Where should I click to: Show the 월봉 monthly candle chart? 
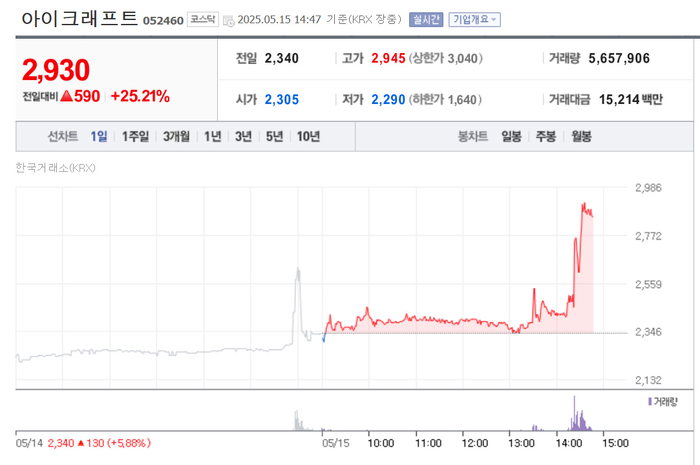click(582, 137)
